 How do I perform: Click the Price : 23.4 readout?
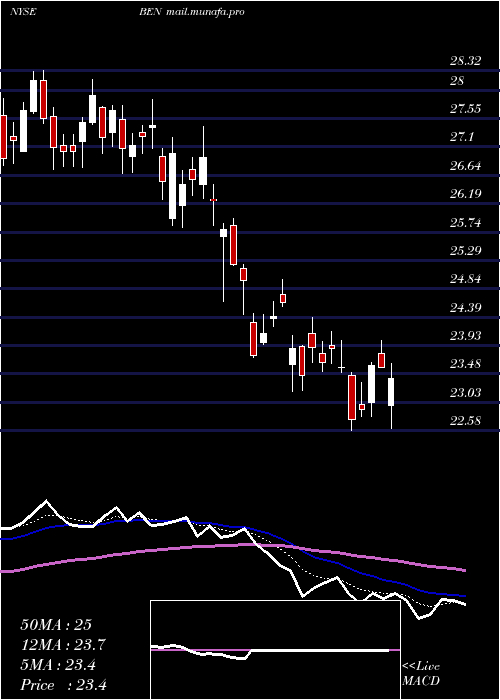click(63, 685)
